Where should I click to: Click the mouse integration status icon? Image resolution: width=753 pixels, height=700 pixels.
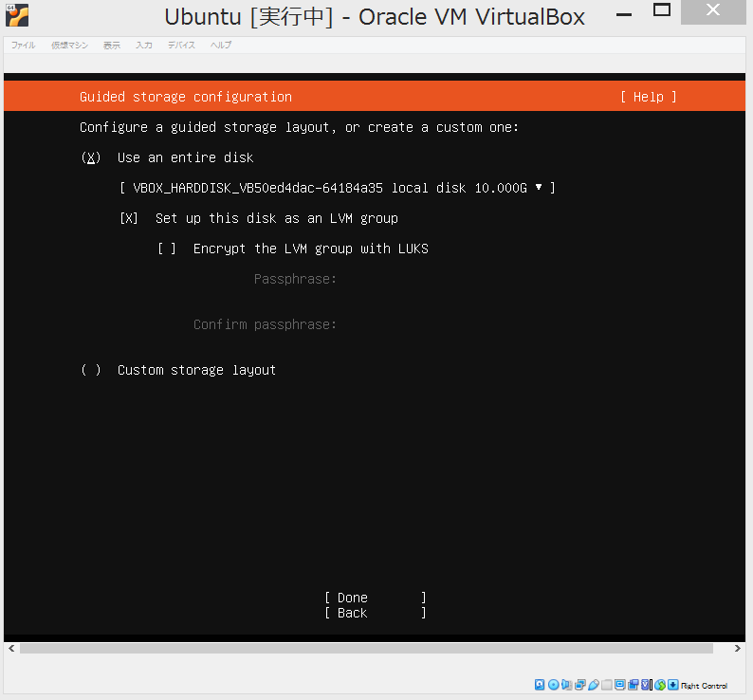660,685
